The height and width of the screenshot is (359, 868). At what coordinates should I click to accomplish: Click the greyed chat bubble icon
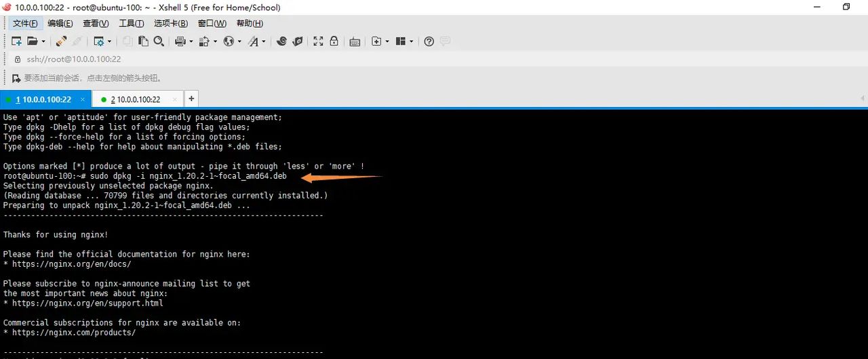click(x=445, y=41)
